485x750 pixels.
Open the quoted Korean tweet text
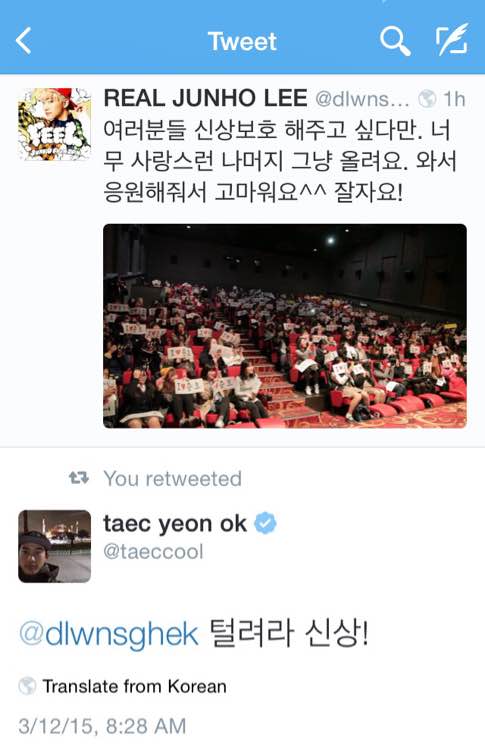[x=280, y=162]
